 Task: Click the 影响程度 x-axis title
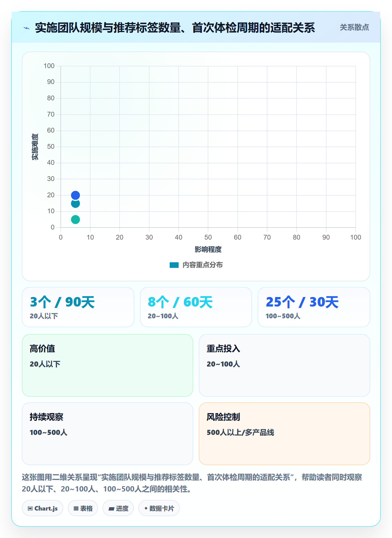pos(208,249)
